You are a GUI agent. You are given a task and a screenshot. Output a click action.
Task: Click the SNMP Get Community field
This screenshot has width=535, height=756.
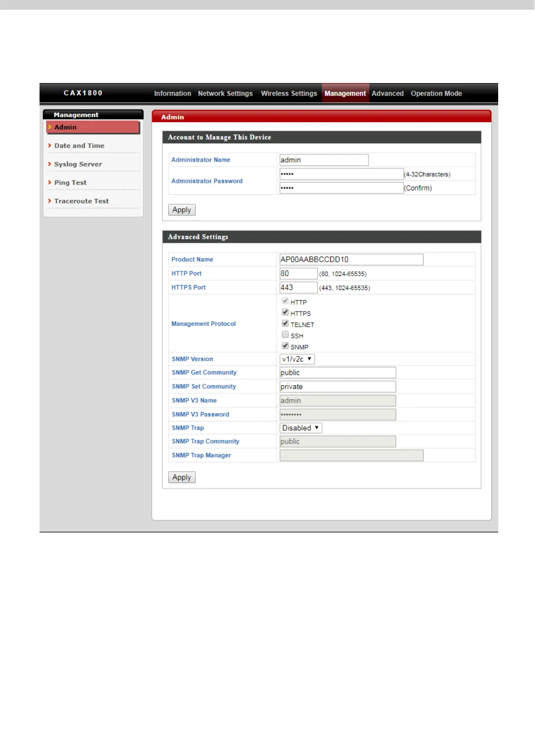pyautogui.click(x=338, y=373)
